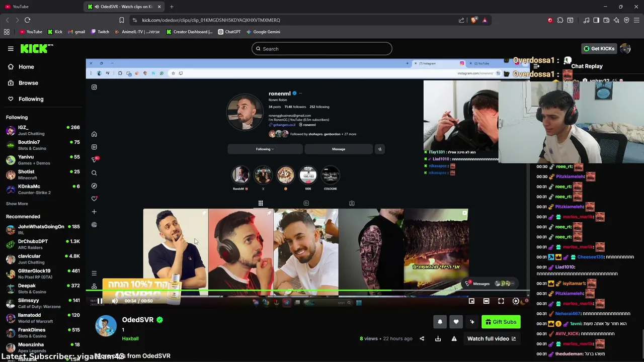This screenshot has height=362, width=644.
Task: Open the OdedSVR channel avatar
Action: 106,326
